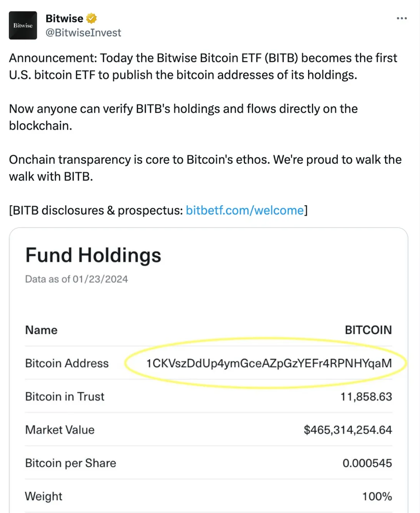The image size is (420, 513).
Task: Click the Bitwise logo in the avatar
Action: [x=23, y=25]
